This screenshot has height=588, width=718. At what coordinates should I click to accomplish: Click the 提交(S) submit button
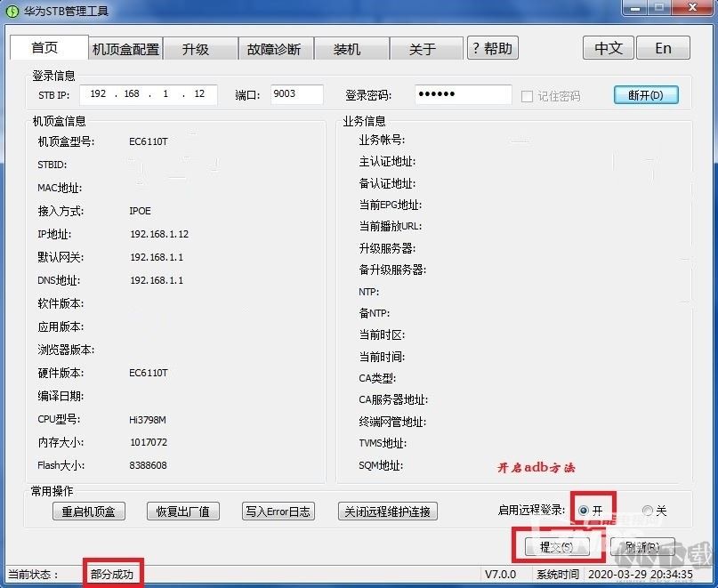[558, 545]
